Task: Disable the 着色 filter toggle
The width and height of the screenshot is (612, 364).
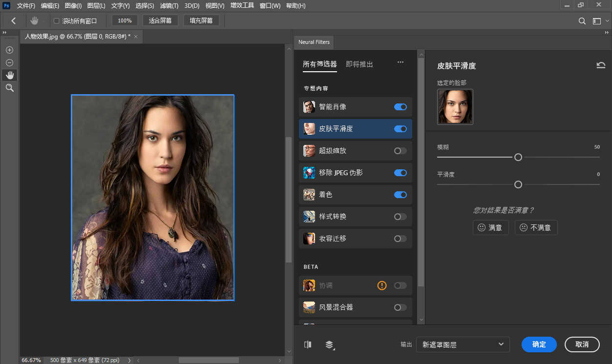Action: [400, 195]
